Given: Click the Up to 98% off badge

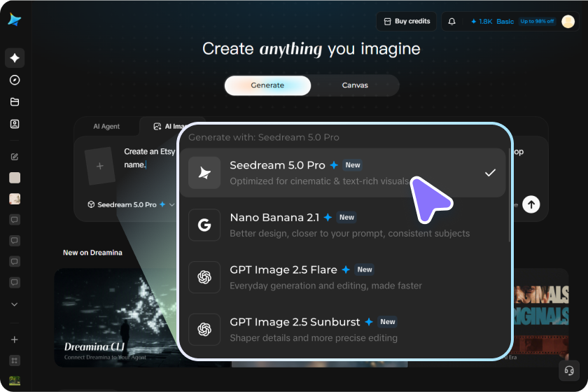Looking at the screenshot, I should click(537, 22).
